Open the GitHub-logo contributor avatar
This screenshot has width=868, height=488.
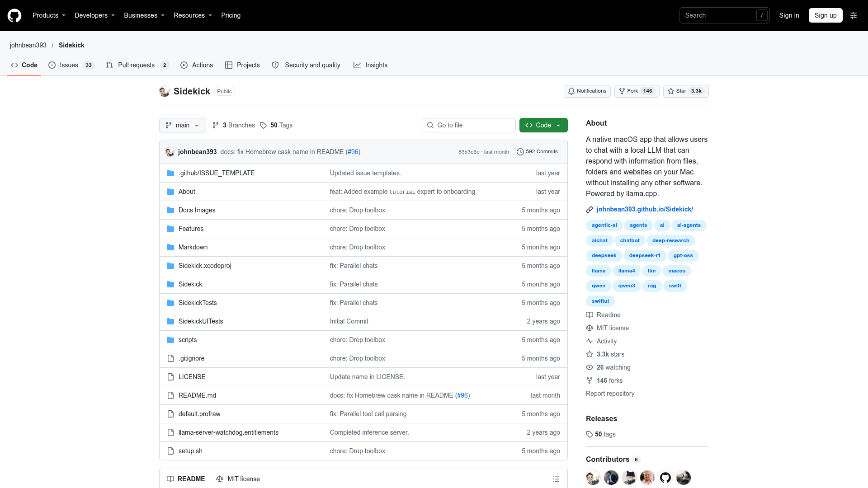tap(665, 478)
